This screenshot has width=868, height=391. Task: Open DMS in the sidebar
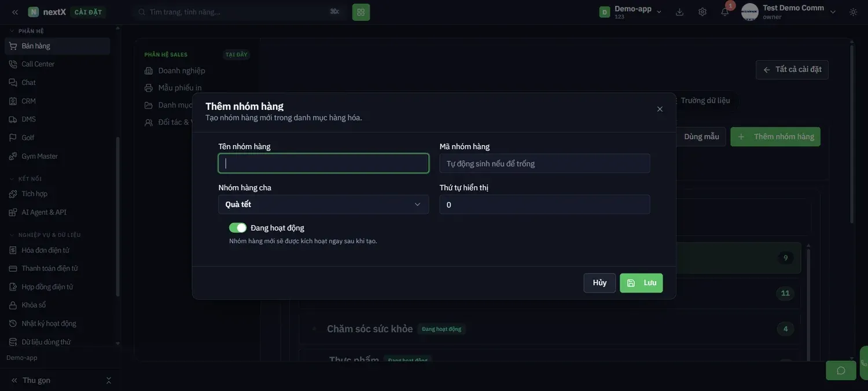pos(57,119)
